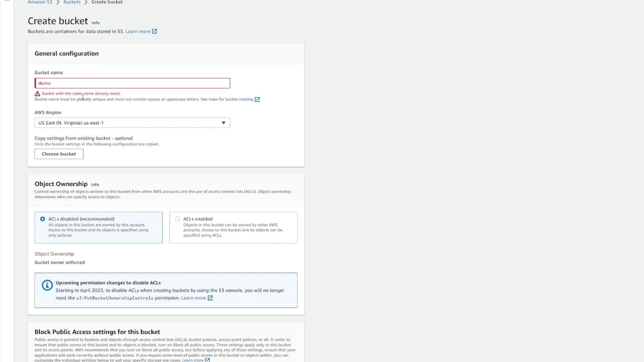
Task: Click external link icon after bucket naming rules
Action: 257,100
